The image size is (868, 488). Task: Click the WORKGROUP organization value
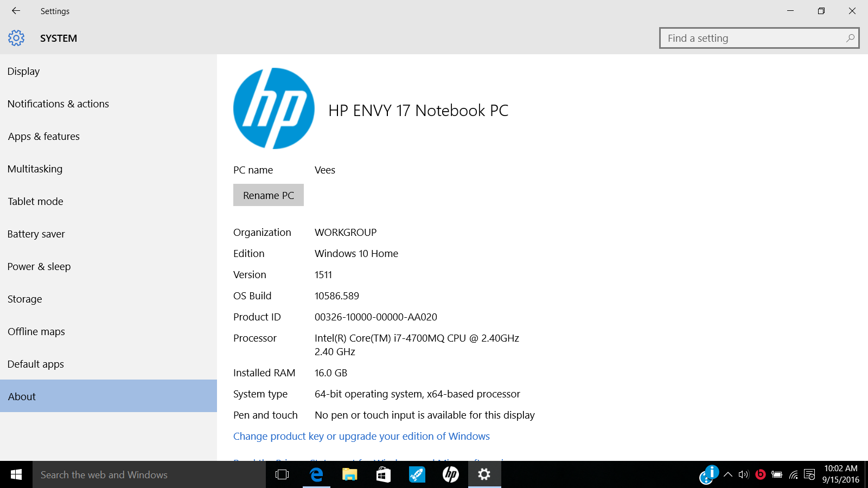(x=346, y=232)
